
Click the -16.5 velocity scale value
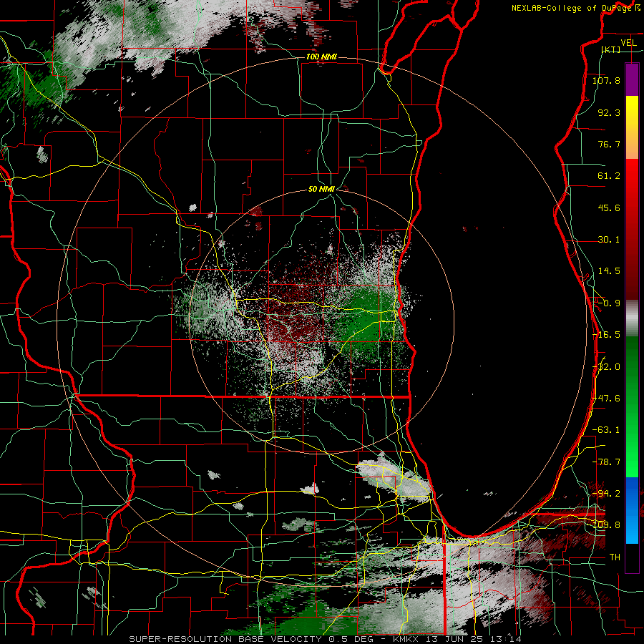(606, 335)
